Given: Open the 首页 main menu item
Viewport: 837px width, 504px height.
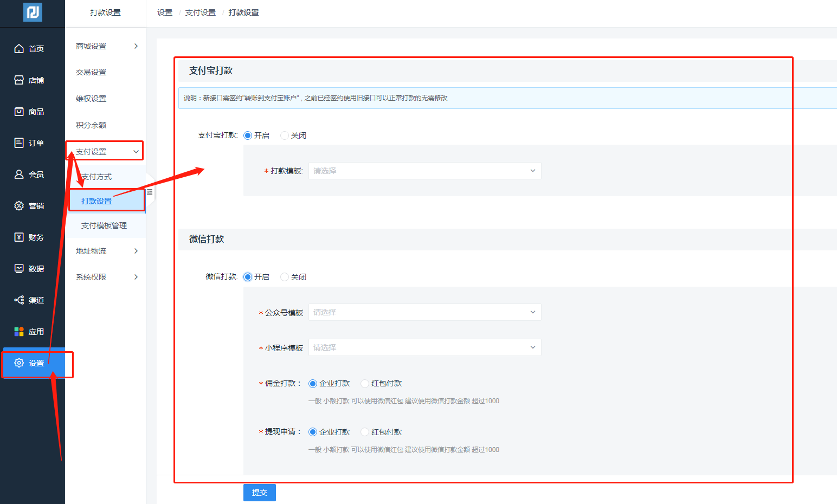Looking at the screenshot, I should (x=33, y=48).
